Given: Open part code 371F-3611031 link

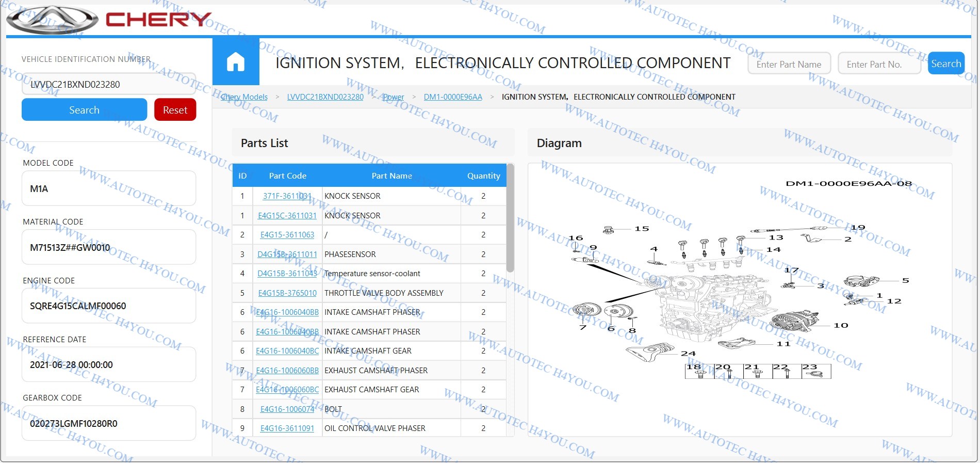Looking at the screenshot, I should click(287, 196).
